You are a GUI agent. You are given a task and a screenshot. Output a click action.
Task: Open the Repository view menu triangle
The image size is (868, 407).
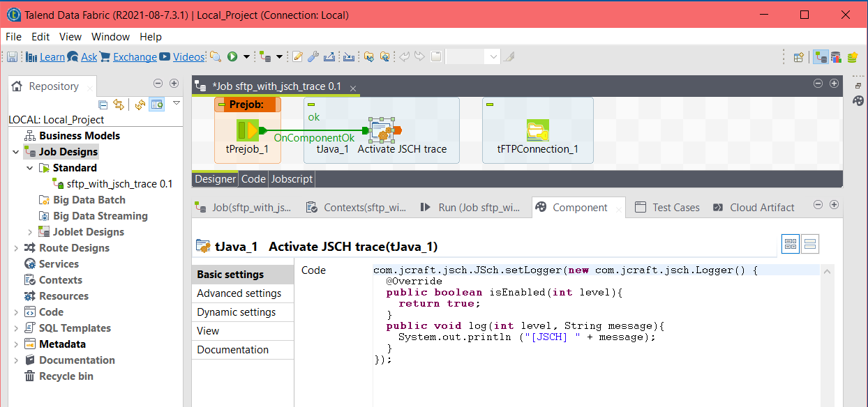coord(176,102)
